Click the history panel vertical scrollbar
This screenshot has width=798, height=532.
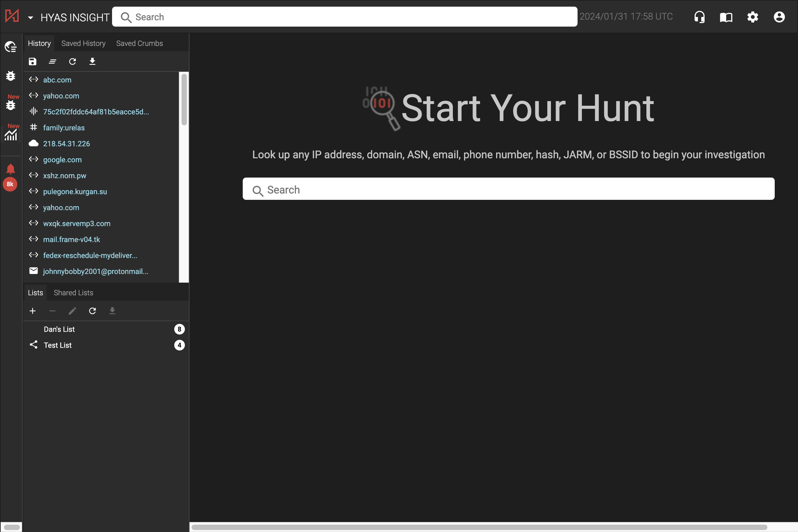click(184, 100)
